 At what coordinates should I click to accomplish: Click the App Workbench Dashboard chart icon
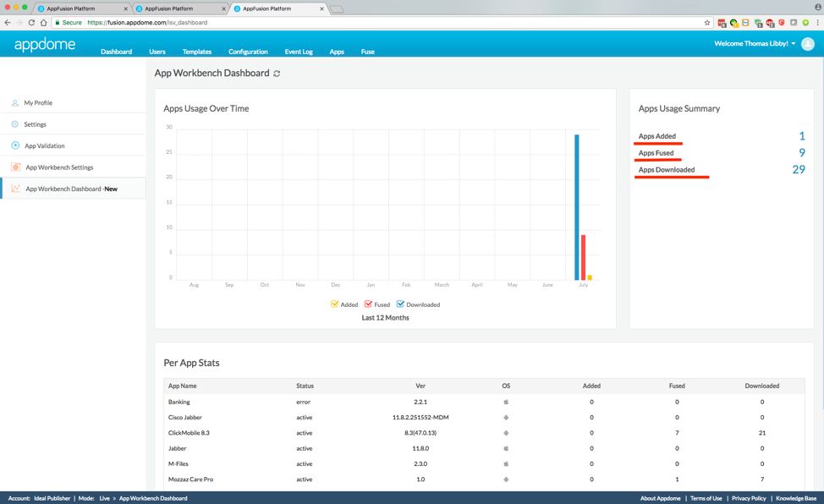[x=16, y=188]
